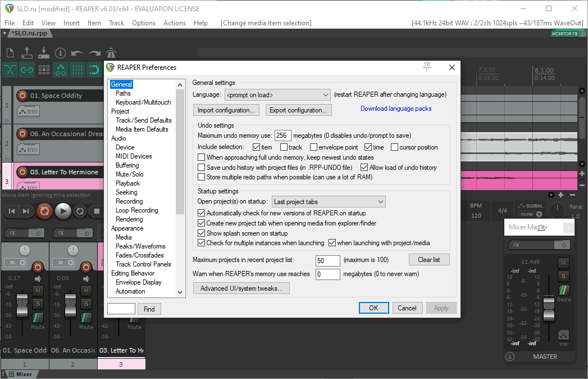Screen dimensions: 588x379
Task: Click the Undo arrow toolbar icon
Action: pyautogui.click(x=77, y=53)
